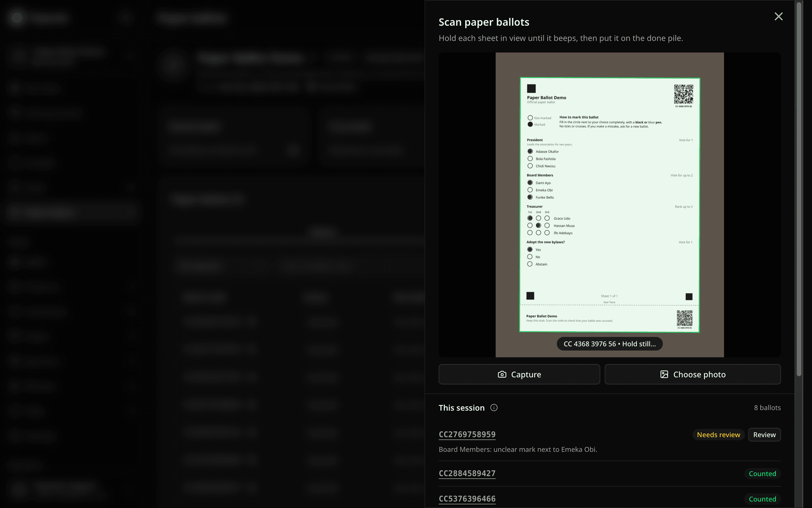Image resolution: width=812 pixels, height=508 pixels.
Task: Click the Needs review status badge
Action: pos(718,434)
